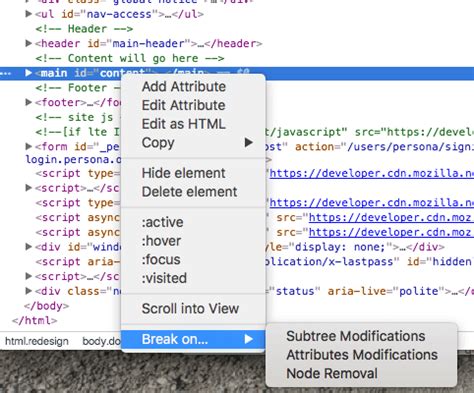Expand the script node below script aria-

coord(29,276)
